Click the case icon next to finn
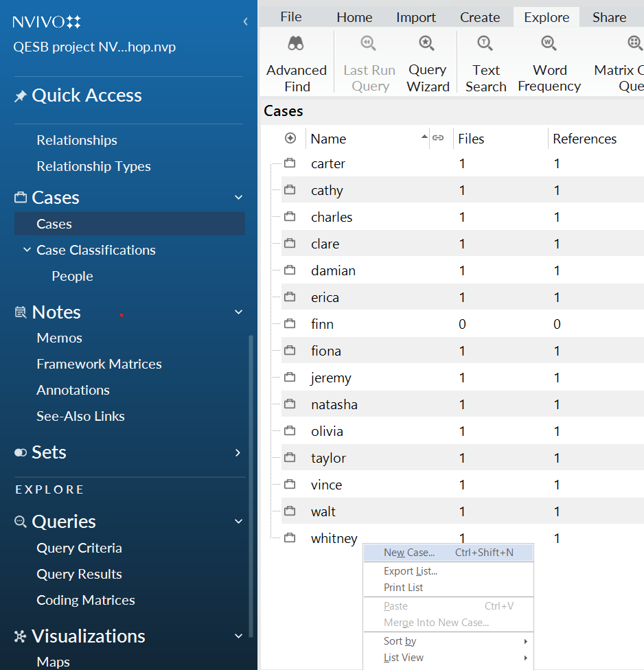This screenshot has height=670, width=644. coord(290,324)
